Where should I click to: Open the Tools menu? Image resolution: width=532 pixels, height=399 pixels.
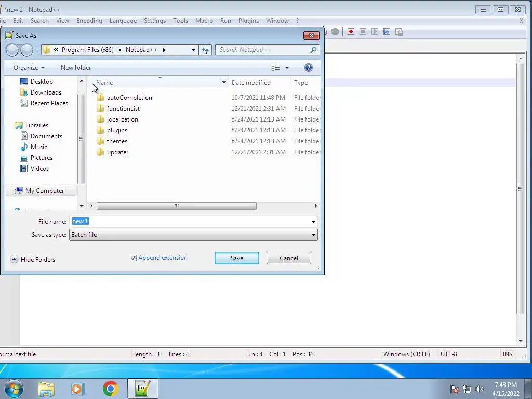pos(180,21)
